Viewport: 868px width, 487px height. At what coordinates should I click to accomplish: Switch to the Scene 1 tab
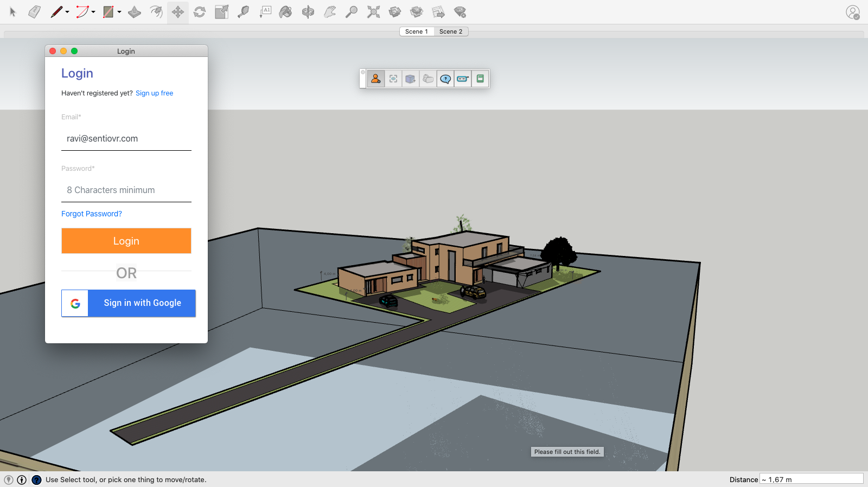tap(417, 31)
